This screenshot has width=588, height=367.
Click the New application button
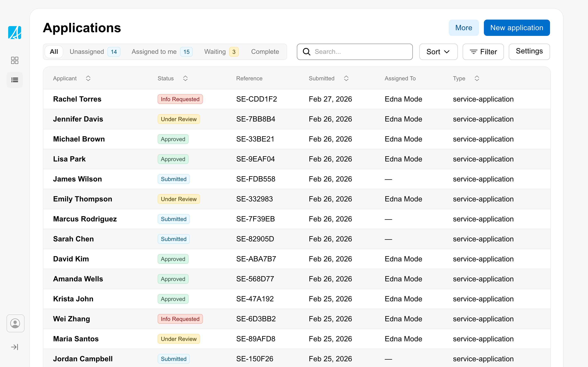click(x=517, y=28)
